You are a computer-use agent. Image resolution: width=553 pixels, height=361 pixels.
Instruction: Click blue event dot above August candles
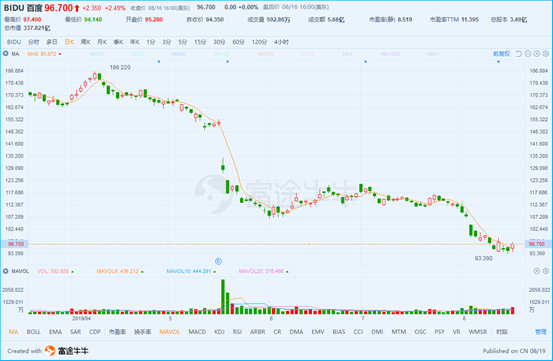[498, 62]
